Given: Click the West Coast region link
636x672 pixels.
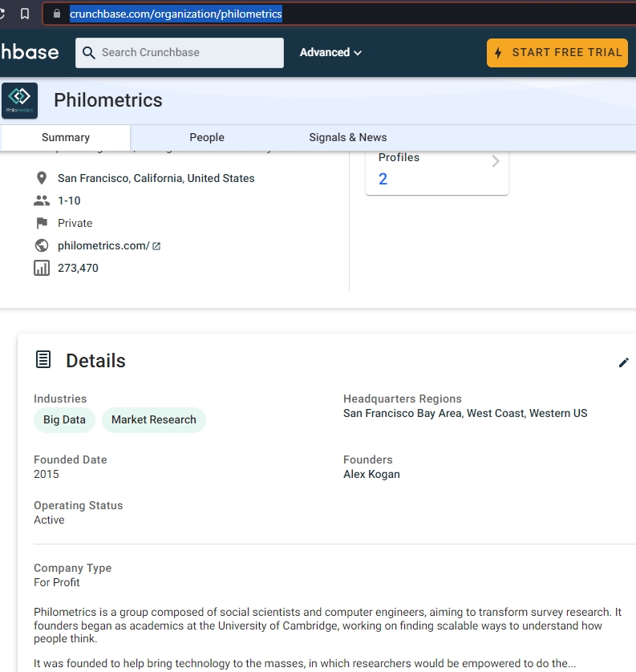Looking at the screenshot, I should point(496,414).
